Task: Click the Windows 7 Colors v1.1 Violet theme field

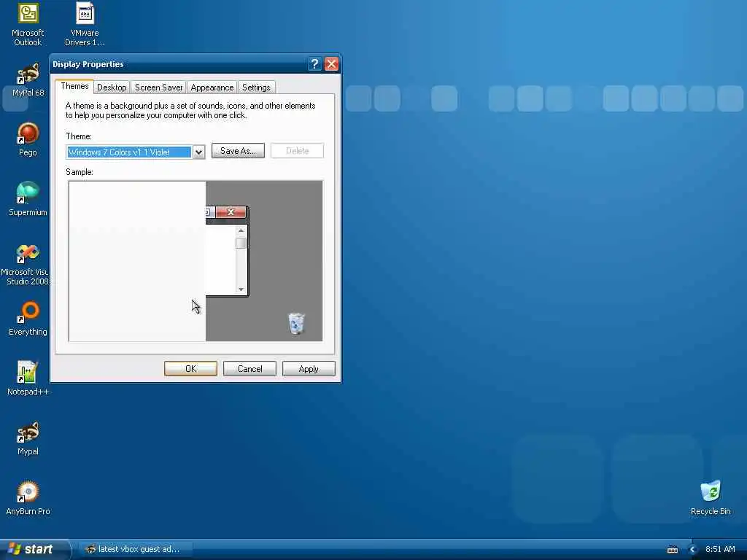Action: 129,152
